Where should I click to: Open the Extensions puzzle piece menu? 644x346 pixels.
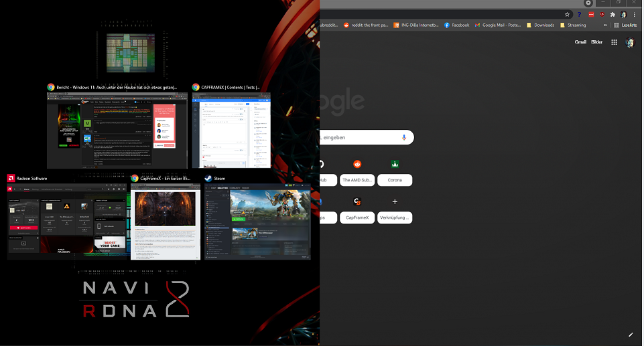[x=613, y=14]
